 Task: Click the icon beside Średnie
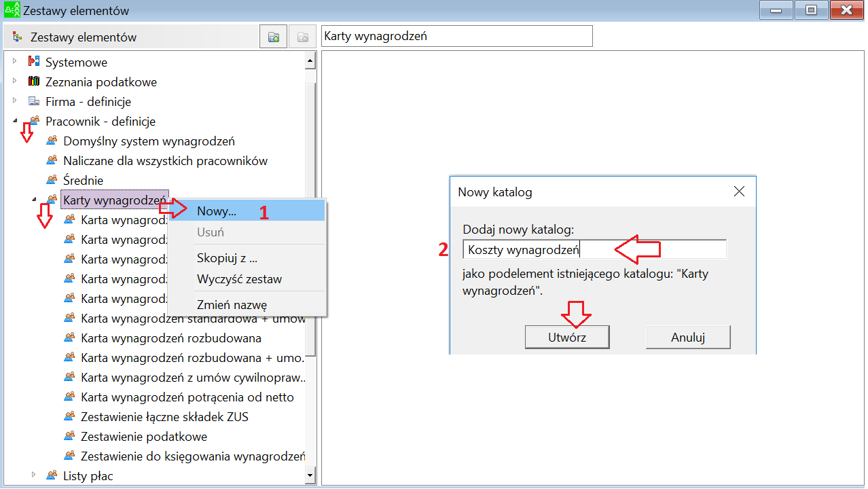pos(52,180)
